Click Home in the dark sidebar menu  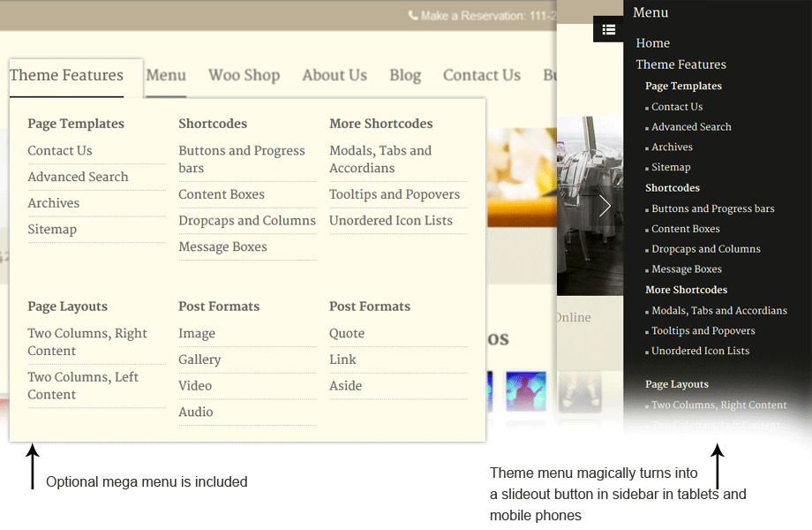pos(652,43)
